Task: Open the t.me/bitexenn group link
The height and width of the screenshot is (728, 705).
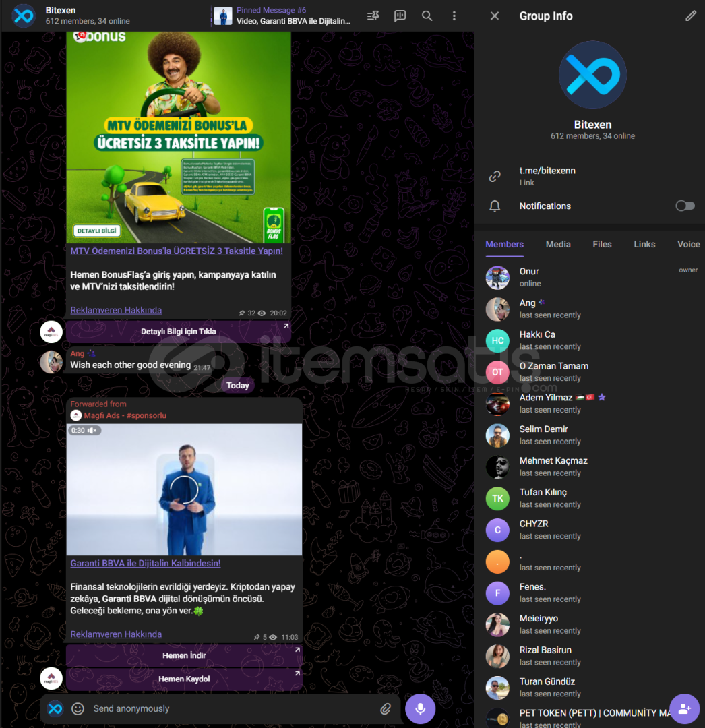Action: (x=547, y=171)
